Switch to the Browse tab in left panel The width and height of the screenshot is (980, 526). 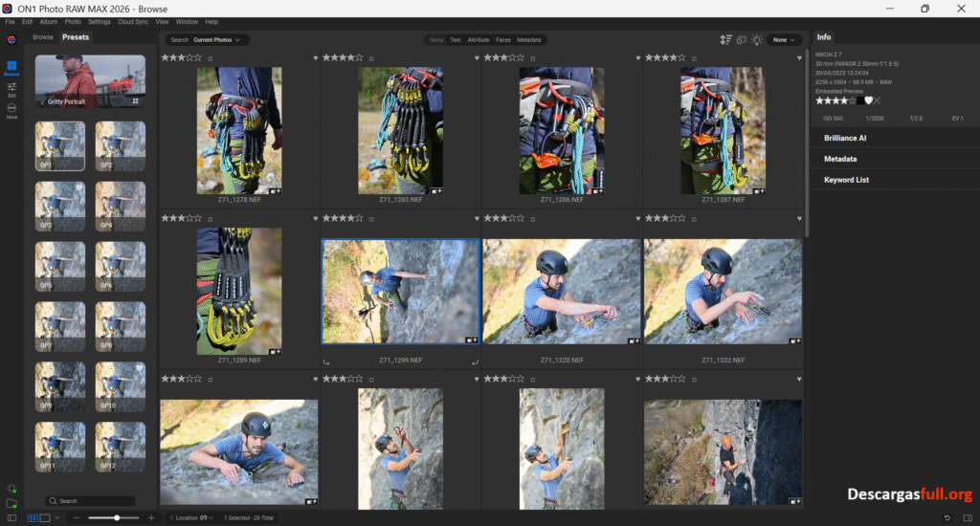(x=43, y=37)
